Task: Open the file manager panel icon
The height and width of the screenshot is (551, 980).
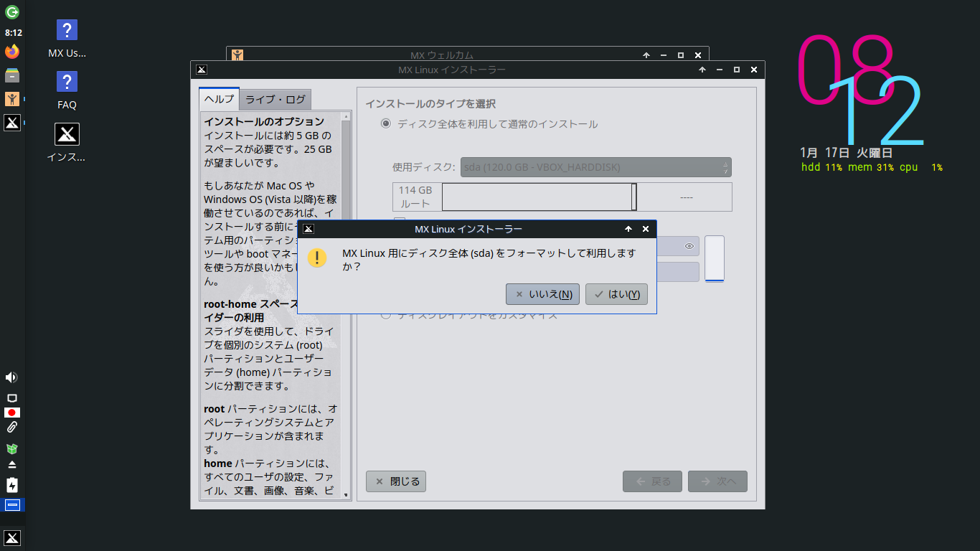Action: [12, 75]
